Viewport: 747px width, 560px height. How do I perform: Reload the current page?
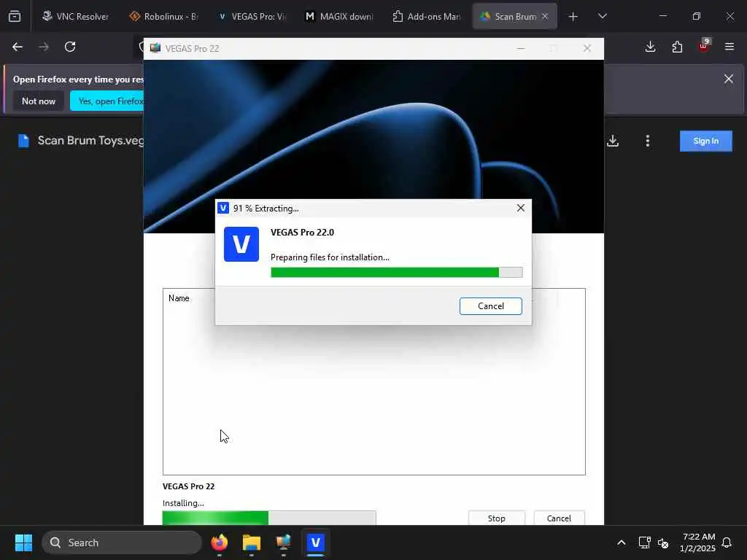70,47
